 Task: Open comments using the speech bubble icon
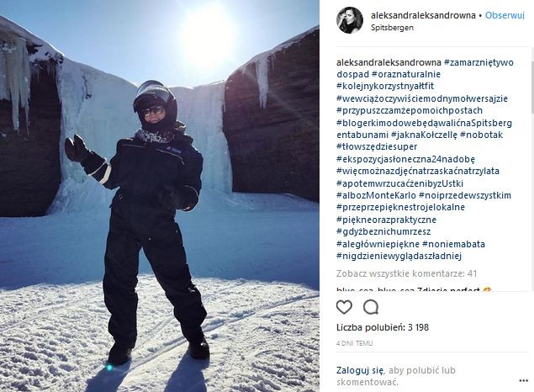pos(371,307)
